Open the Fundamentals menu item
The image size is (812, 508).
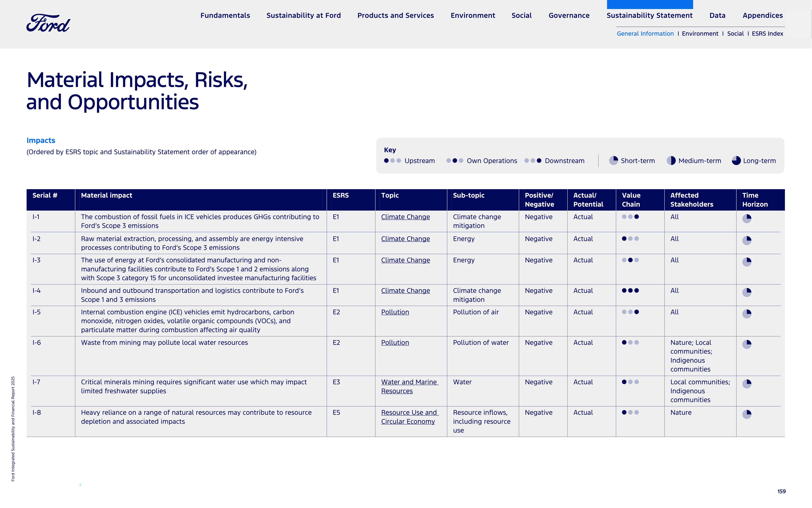(x=225, y=15)
